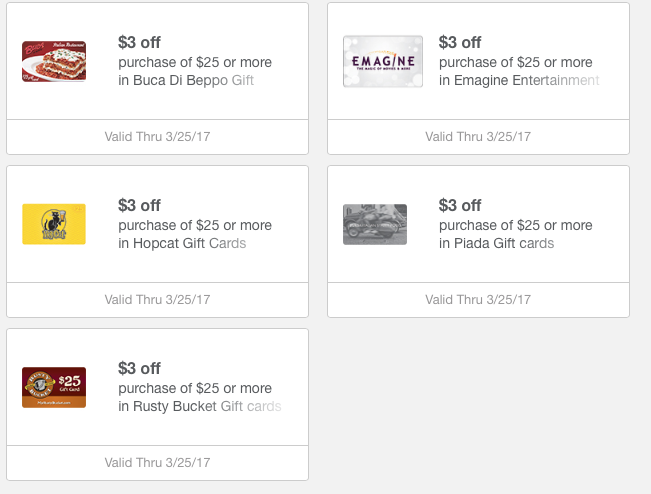Click Valid Thru footer under Piada coupon
The width and height of the screenshot is (651, 494).
click(x=478, y=299)
